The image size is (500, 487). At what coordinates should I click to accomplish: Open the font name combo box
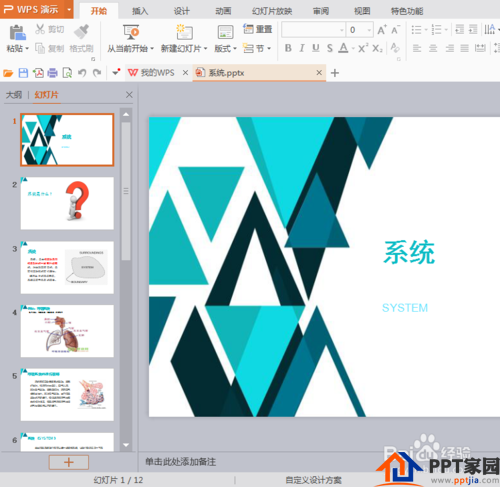(313, 30)
